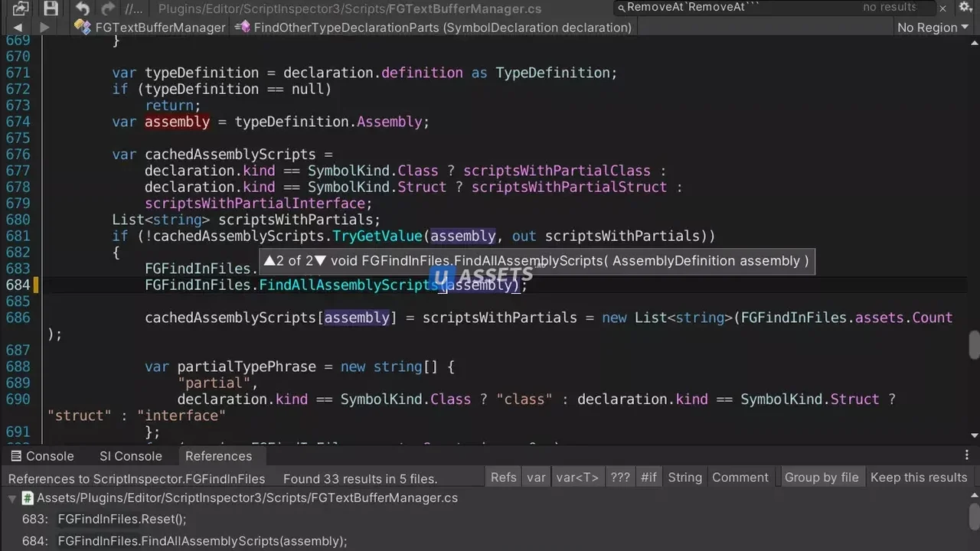Click the toggle comment "//..." button
The width and height of the screenshot is (980, 551).
tap(133, 9)
